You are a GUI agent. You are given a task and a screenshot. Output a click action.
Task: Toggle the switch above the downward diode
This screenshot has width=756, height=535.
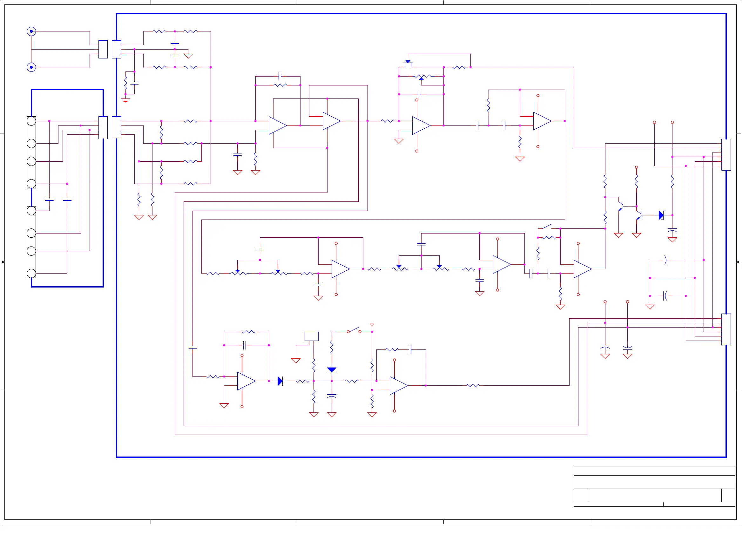[354, 330]
